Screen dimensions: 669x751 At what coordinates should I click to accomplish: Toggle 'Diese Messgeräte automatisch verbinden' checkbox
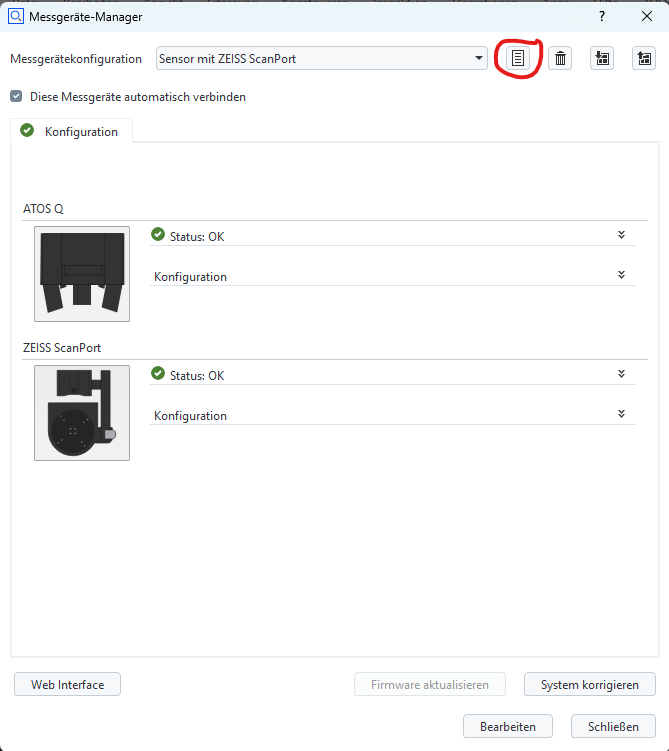pyautogui.click(x=16, y=97)
